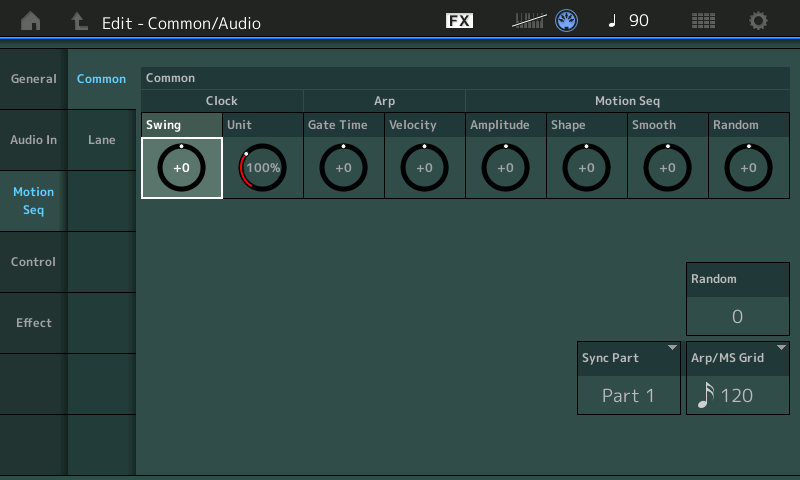The image size is (800, 480).
Task: Click the Random value field showing 0
Action: click(737, 316)
